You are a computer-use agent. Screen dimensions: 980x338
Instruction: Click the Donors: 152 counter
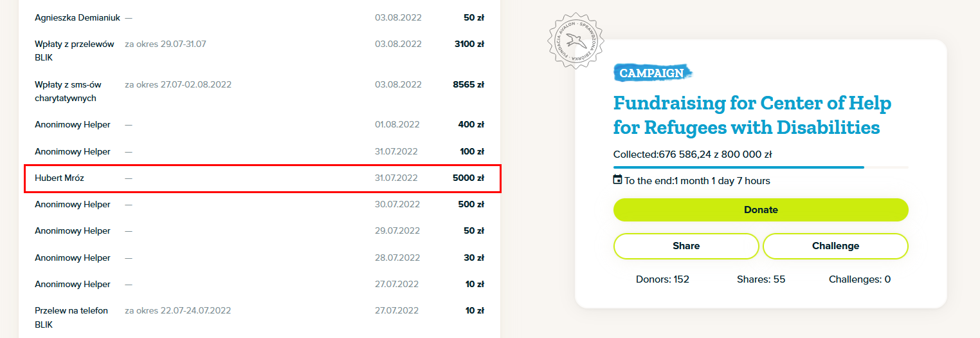pos(662,279)
